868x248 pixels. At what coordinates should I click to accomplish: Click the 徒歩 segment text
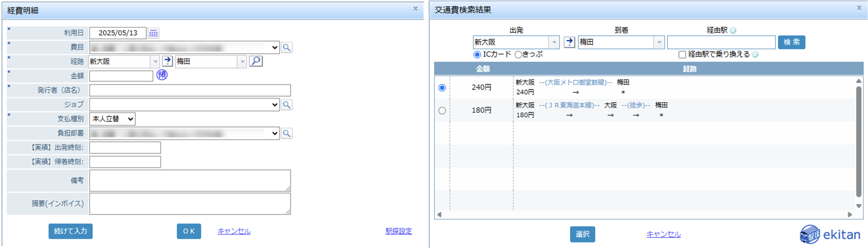click(x=636, y=105)
